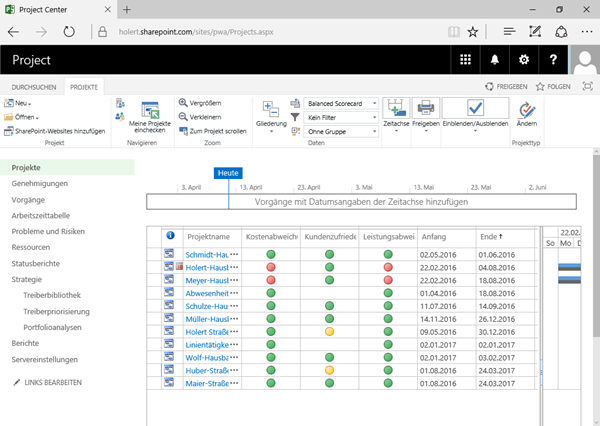Viewport: 600px width, 426px height.
Task: Go back in browser
Action: tap(13, 32)
